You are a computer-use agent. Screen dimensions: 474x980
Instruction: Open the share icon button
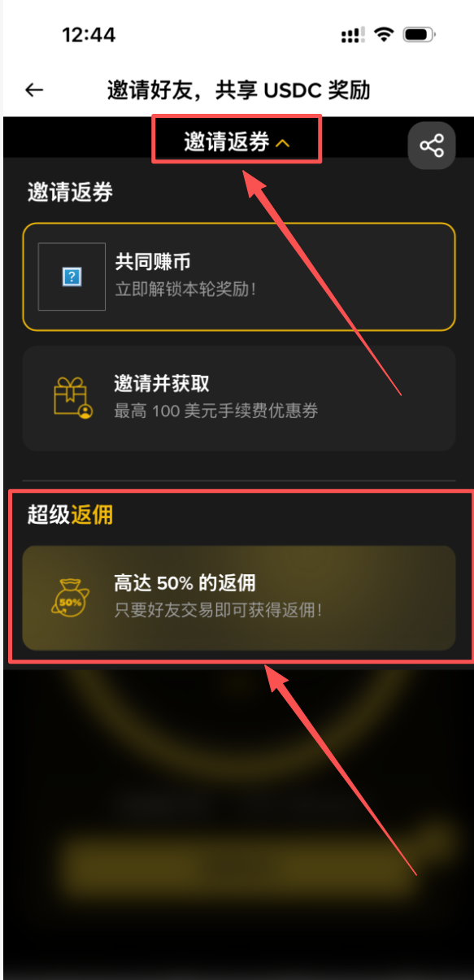pyautogui.click(x=431, y=146)
